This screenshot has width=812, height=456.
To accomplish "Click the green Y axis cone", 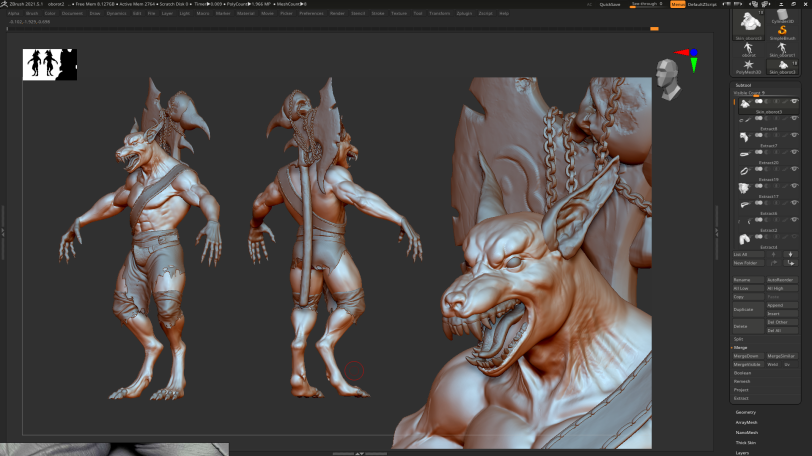I will click(x=694, y=65).
